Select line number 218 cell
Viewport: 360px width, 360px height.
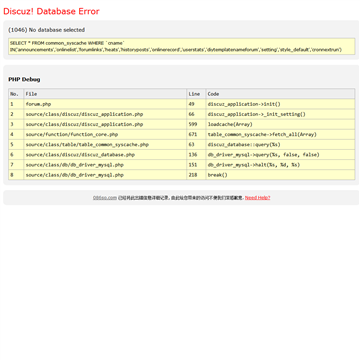(196, 175)
